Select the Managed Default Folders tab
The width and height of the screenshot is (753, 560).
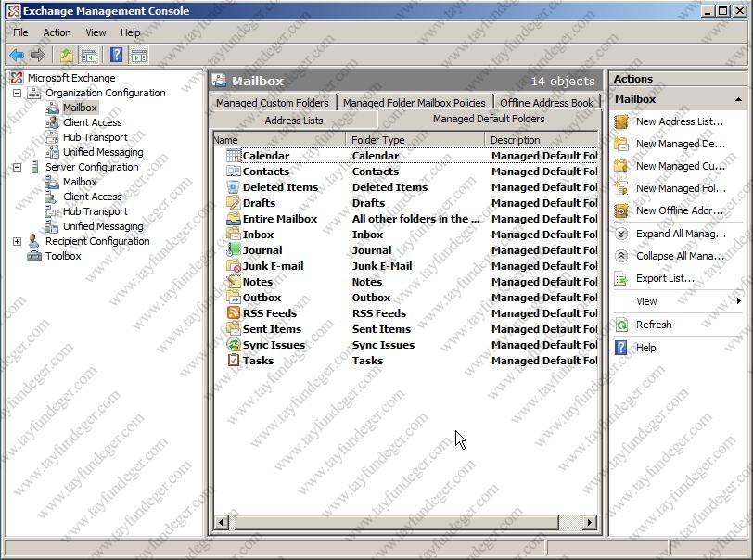pyautogui.click(x=489, y=119)
